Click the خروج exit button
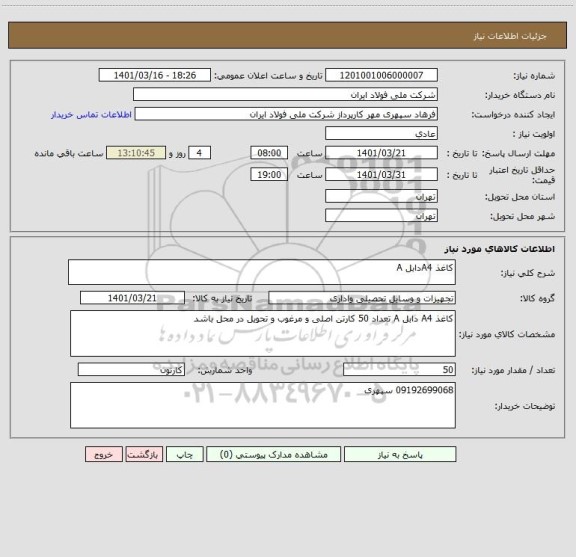Viewport: 576px width, 557px height. pos(104,454)
